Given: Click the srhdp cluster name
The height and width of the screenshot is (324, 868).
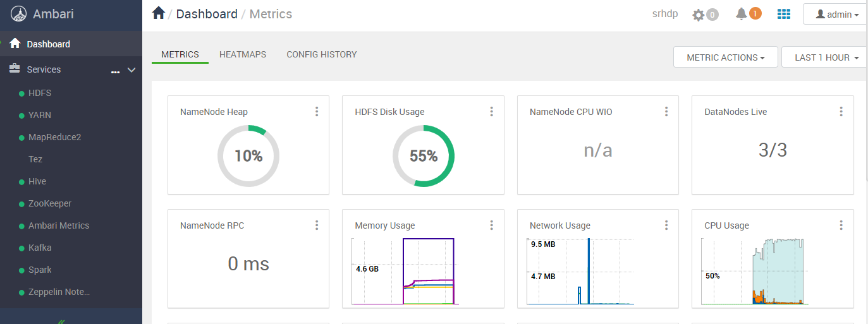Looking at the screenshot, I should pyautogui.click(x=665, y=14).
